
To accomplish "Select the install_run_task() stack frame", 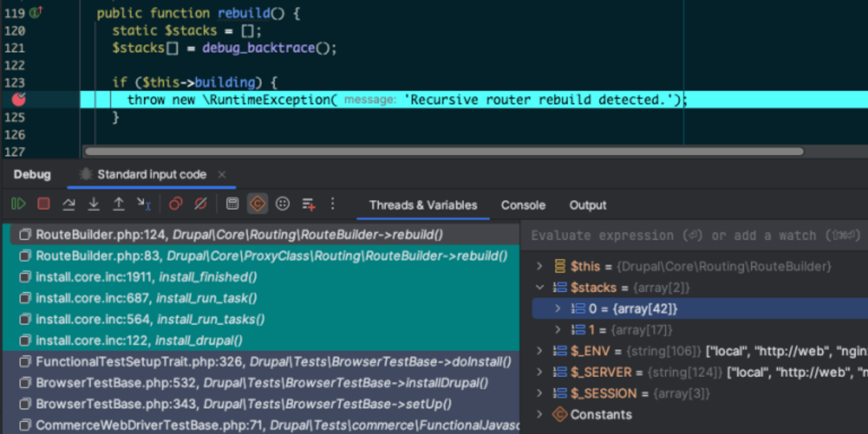I will (x=260, y=298).
